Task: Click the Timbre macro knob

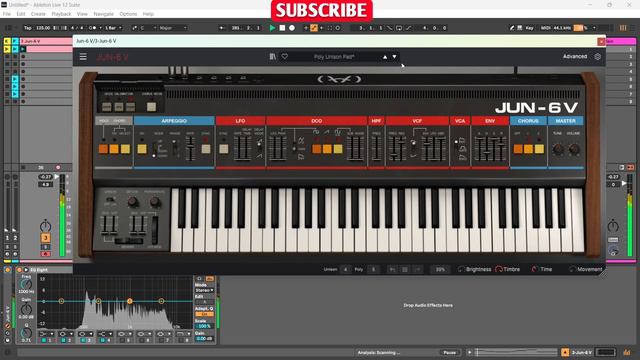Action: [x=499, y=269]
